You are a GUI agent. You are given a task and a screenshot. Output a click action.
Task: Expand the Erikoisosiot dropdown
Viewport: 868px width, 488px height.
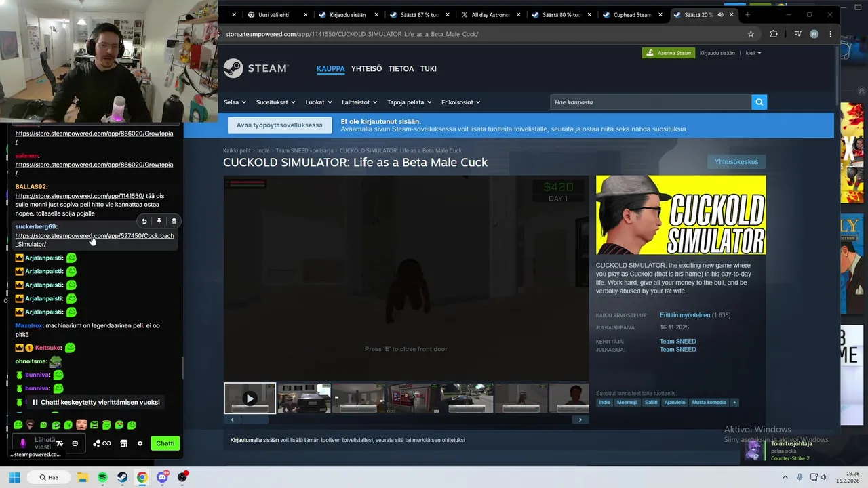tap(460, 102)
